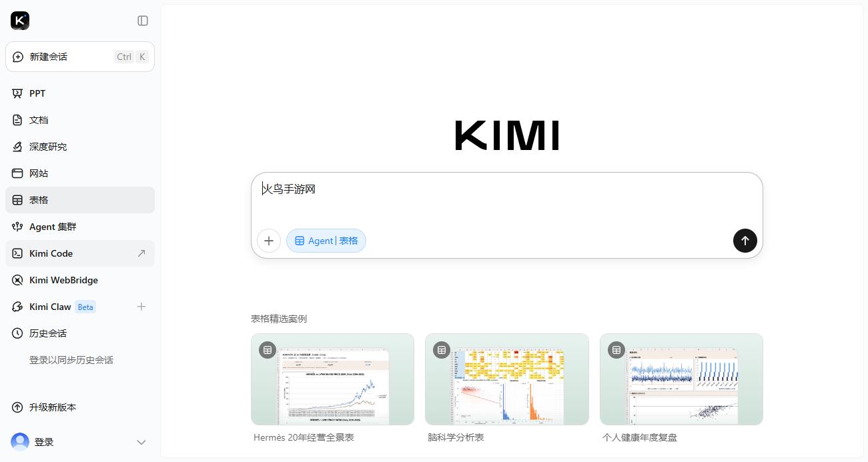This screenshot has width=868, height=462.
Task: Click the 个人健康年度复盘 caption text
Action: click(x=640, y=437)
